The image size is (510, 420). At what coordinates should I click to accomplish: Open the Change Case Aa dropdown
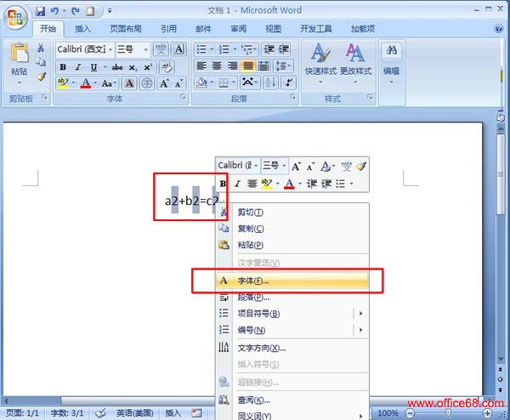tap(109, 83)
